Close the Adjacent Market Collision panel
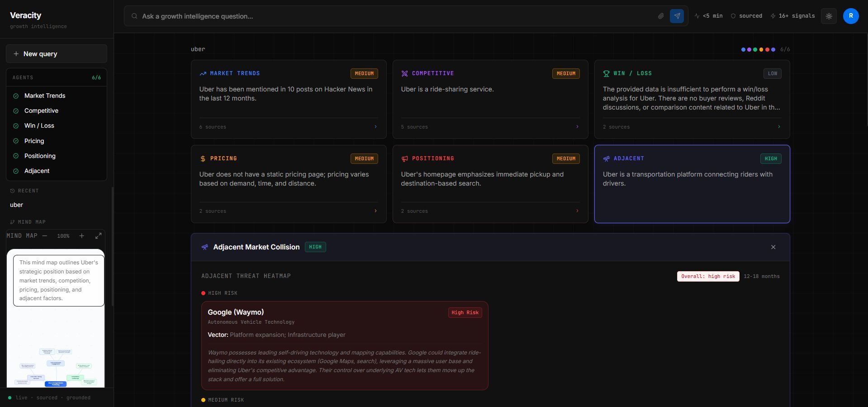The image size is (868, 407). [773, 247]
